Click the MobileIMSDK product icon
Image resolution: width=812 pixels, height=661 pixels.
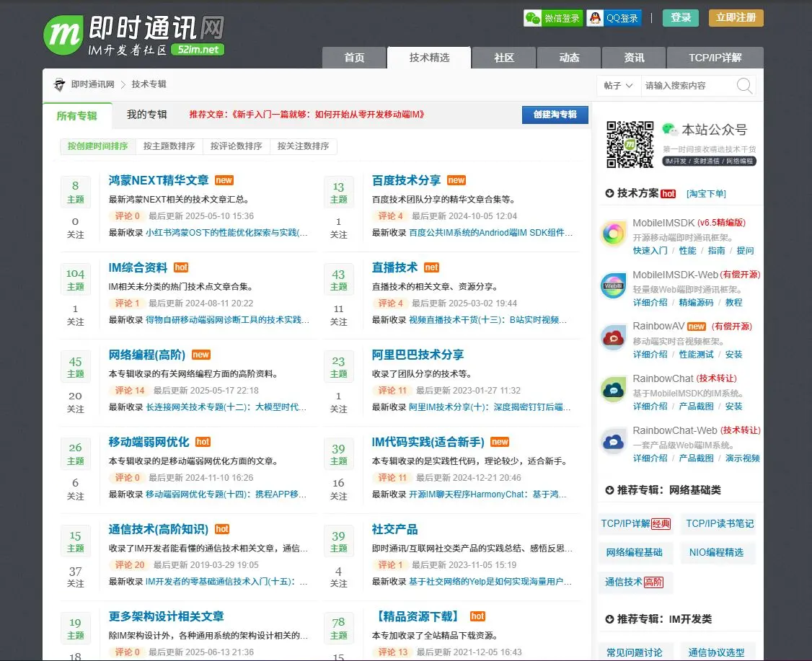click(x=613, y=234)
